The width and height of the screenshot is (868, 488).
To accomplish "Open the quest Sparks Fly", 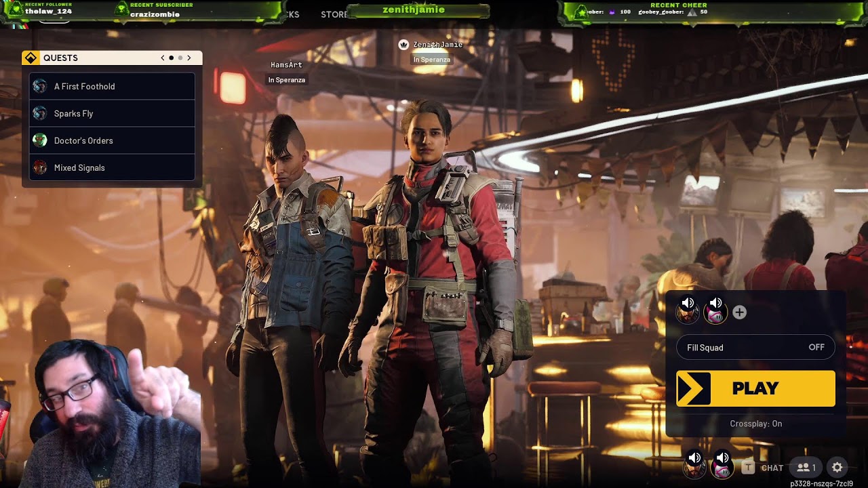I will [x=113, y=113].
